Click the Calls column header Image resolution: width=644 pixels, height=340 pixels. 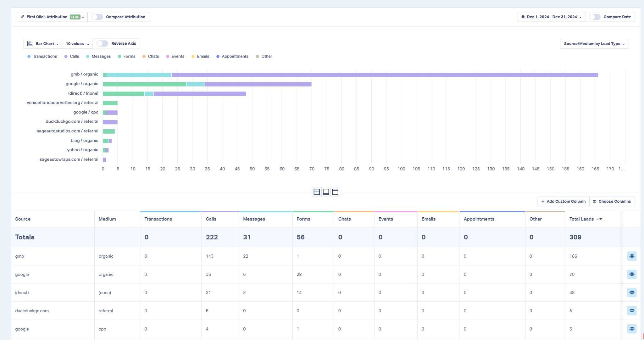click(x=211, y=219)
